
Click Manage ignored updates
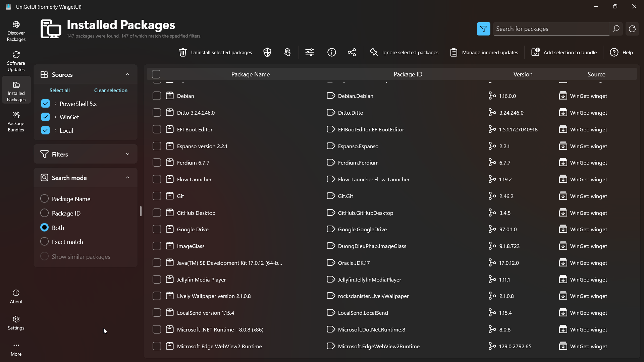[484, 52]
